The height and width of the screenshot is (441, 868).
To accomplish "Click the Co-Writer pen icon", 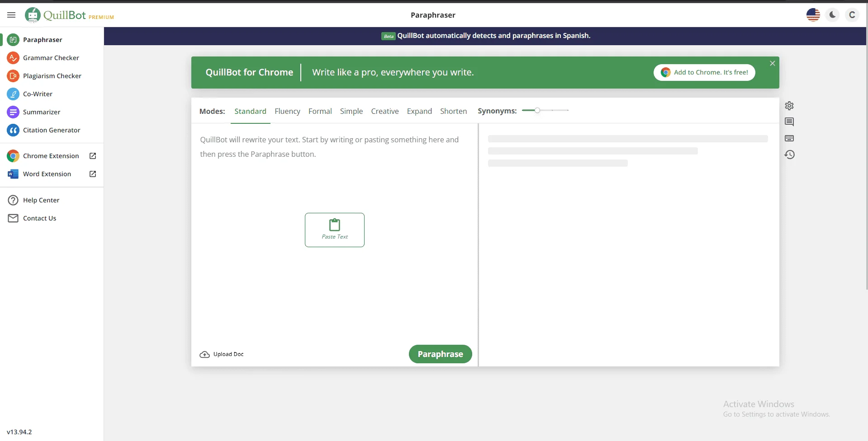I will click(x=13, y=94).
